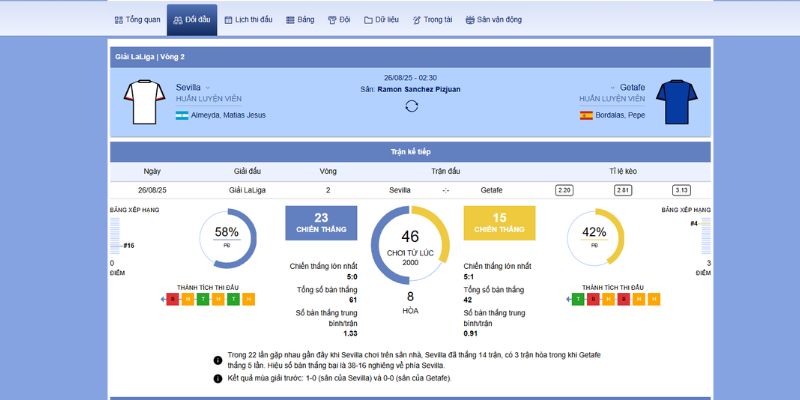Expand the Sevilla team dropdown arrow
800x400 pixels.
point(208,88)
